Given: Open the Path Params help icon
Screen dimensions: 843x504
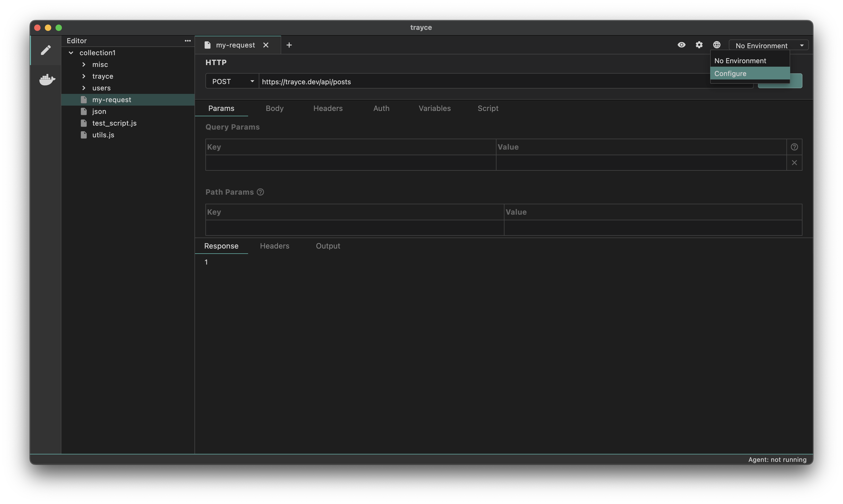Looking at the screenshot, I should (261, 192).
